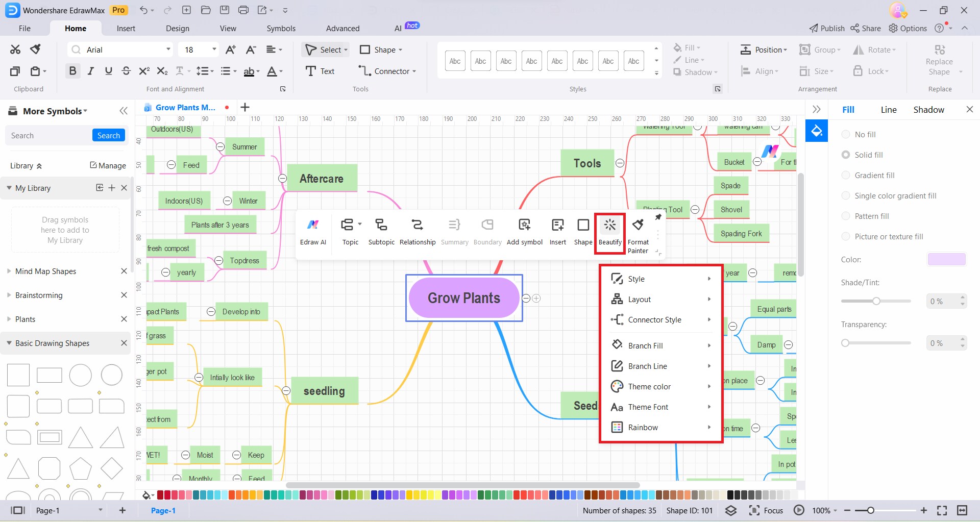Open Options in the top right
The width and height of the screenshot is (980, 522).
click(908, 29)
